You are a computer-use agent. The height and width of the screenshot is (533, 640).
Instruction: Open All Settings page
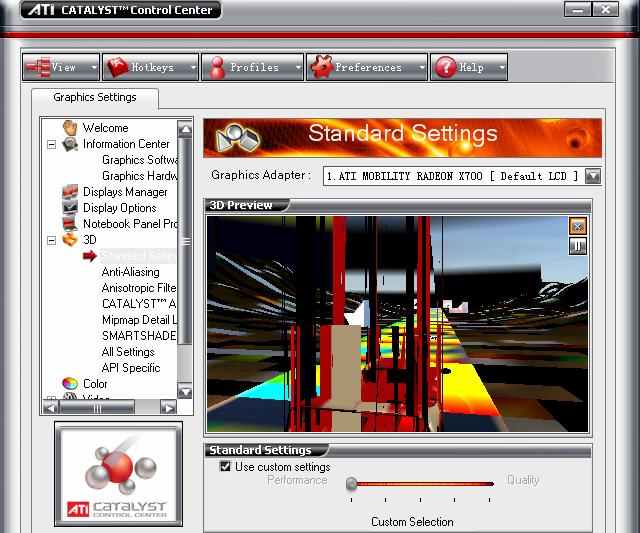click(128, 352)
